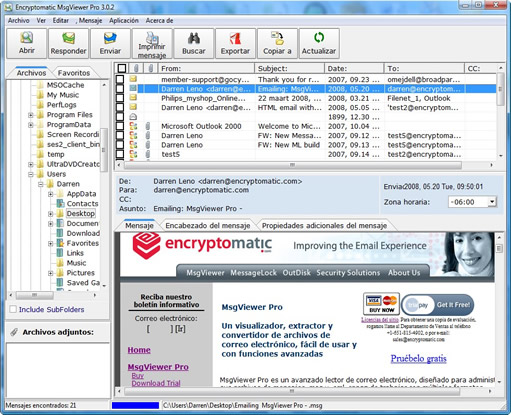Open the Archivo menu
Viewport: 511px width, 415px height.
(x=19, y=20)
